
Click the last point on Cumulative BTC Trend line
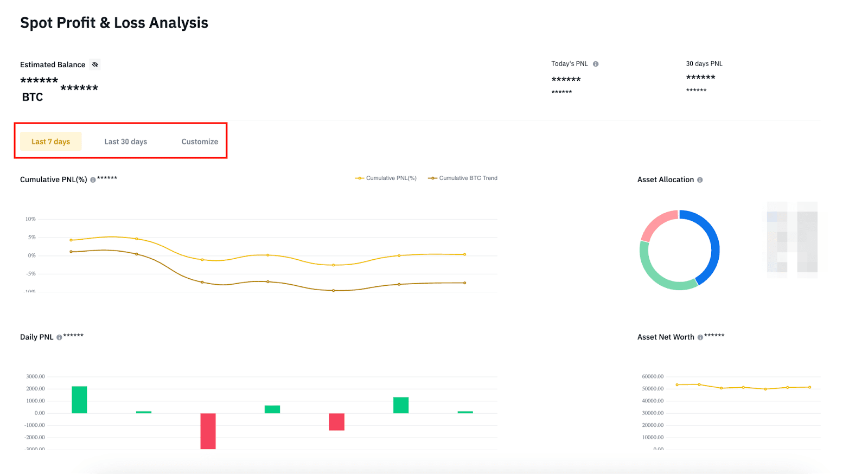point(464,283)
